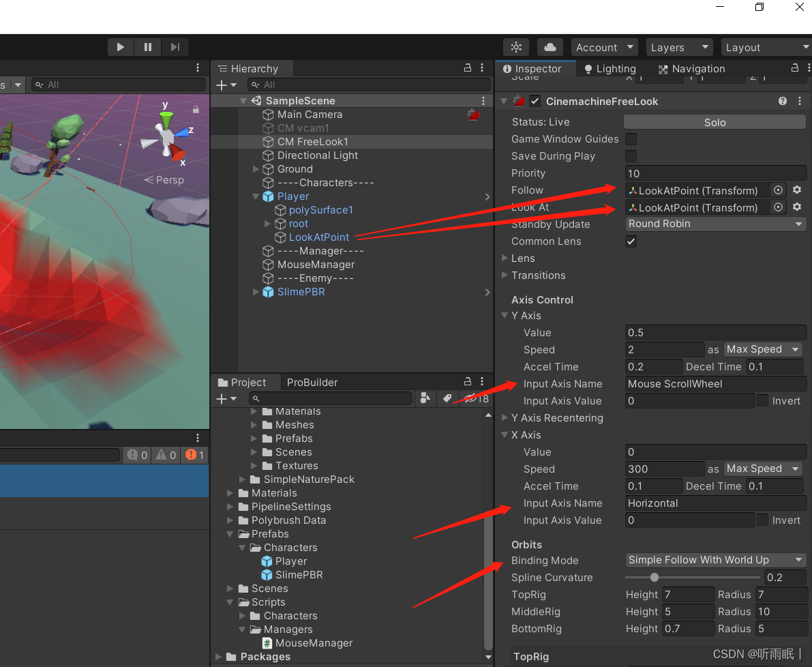This screenshot has width=812, height=667.
Task: Open the Layers dropdown
Action: [x=680, y=47]
